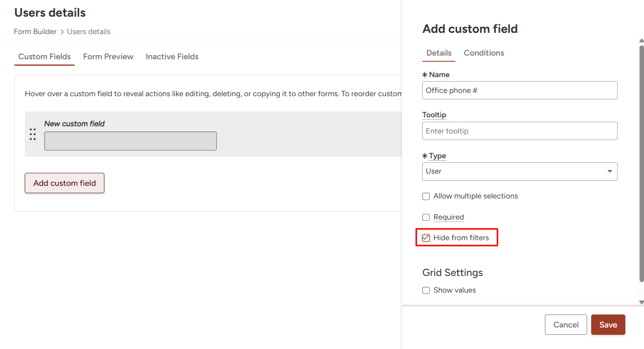Viewport: 644px width, 349px height.
Task: Enable Allow multiple selections checkbox
Action: point(426,196)
